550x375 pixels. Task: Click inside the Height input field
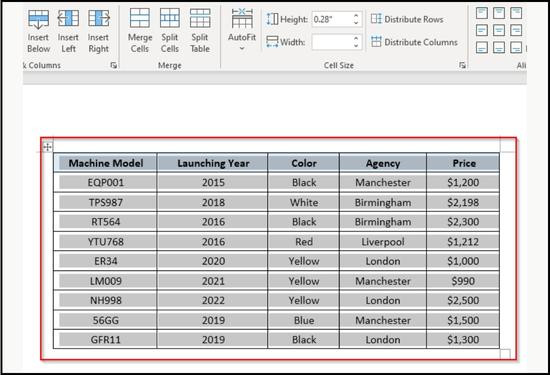331,19
